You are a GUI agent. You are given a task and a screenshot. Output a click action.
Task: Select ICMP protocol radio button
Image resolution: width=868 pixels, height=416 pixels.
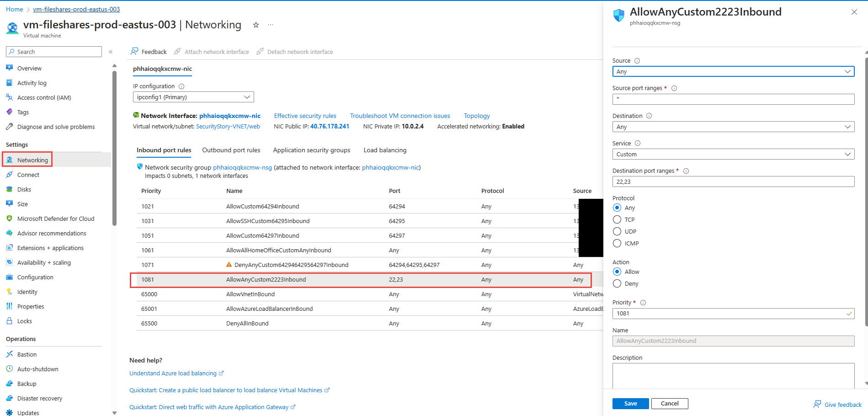click(x=617, y=243)
